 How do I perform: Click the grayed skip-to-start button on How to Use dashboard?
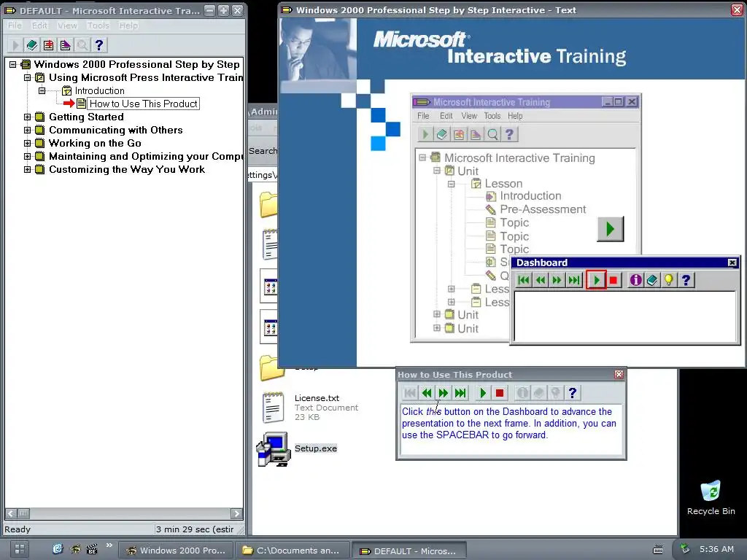coord(410,393)
